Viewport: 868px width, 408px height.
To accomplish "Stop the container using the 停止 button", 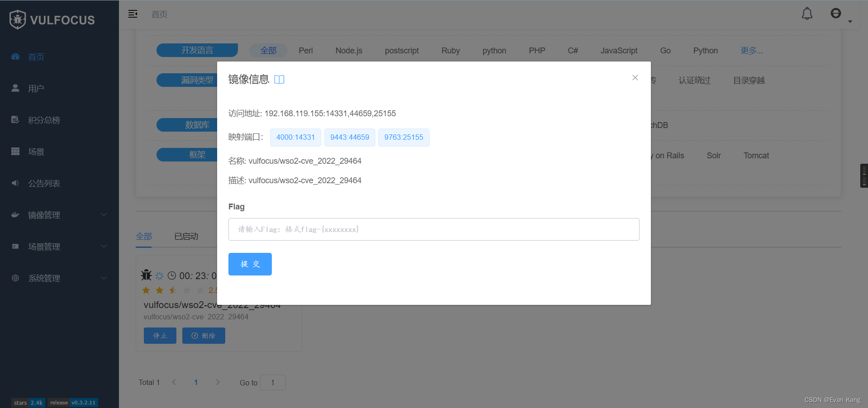I will point(160,335).
